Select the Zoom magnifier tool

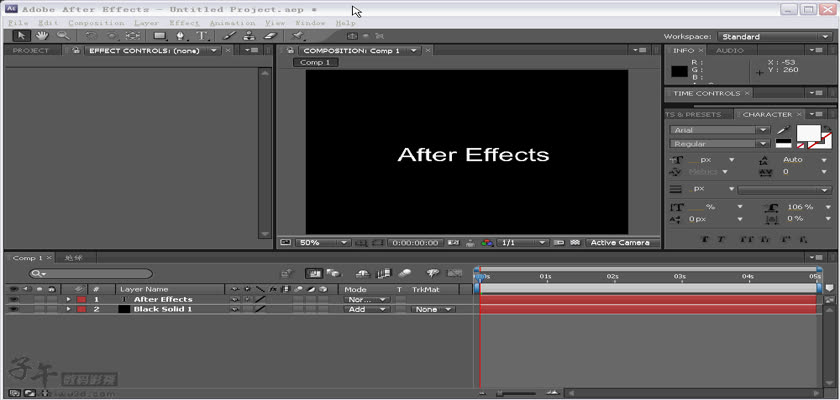click(x=63, y=36)
